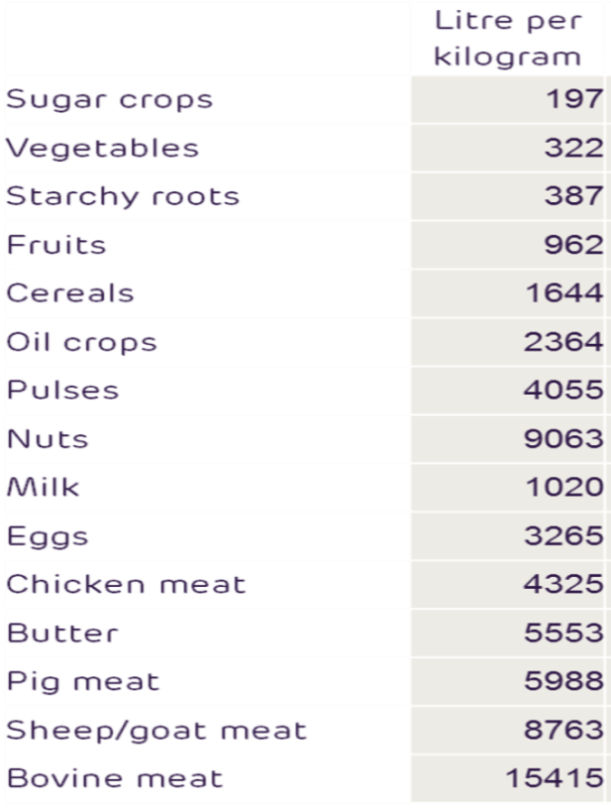Click the Bovine meat value 15415
The height and width of the screenshot is (810, 611).
pos(555,778)
